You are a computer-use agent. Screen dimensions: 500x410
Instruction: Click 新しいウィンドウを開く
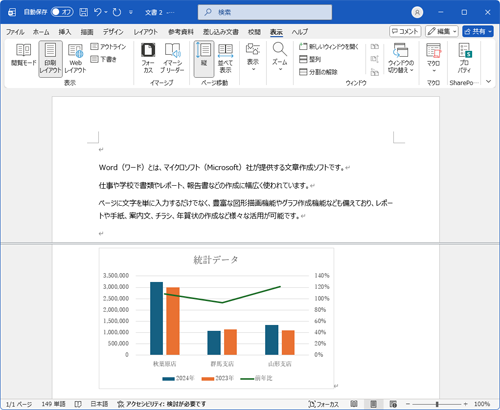click(x=329, y=46)
